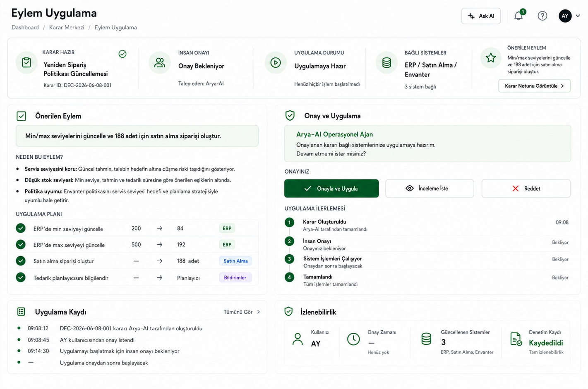Select step 2 İnsan Onayı progress marker
This screenshot has height=389, width=588.
coord(289,241)
